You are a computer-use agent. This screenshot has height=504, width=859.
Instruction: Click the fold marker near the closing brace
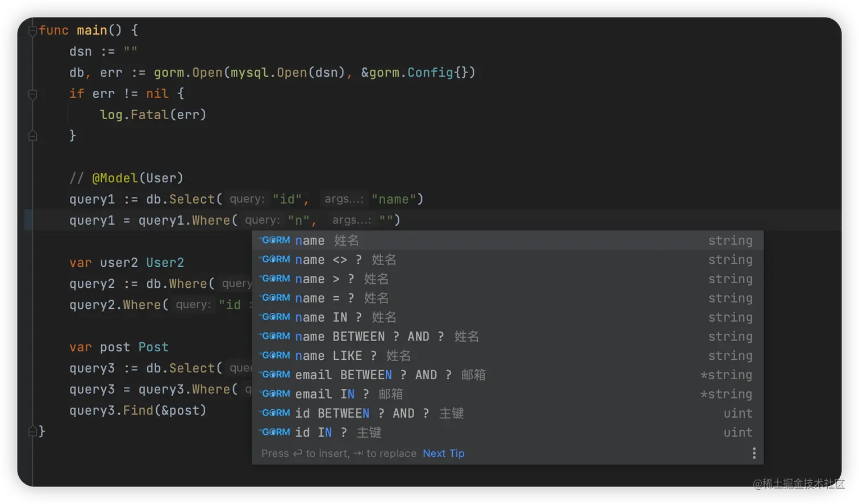pos(32,431)
